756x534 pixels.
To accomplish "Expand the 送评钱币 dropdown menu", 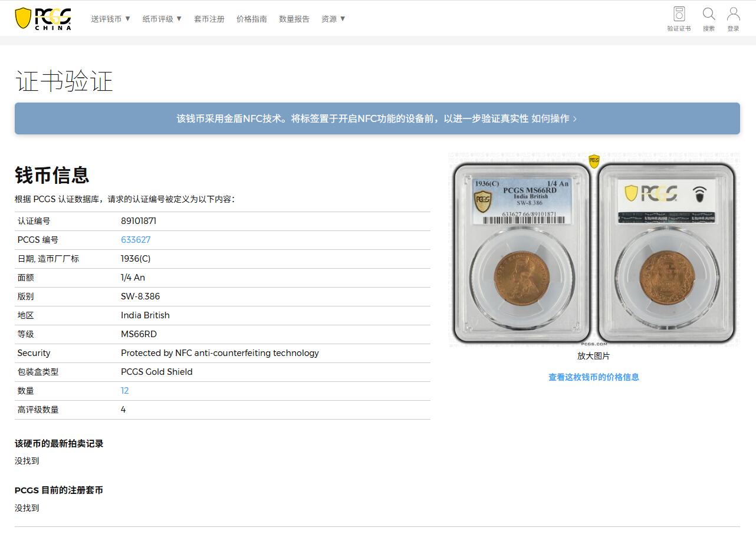I will click(111, 19).
